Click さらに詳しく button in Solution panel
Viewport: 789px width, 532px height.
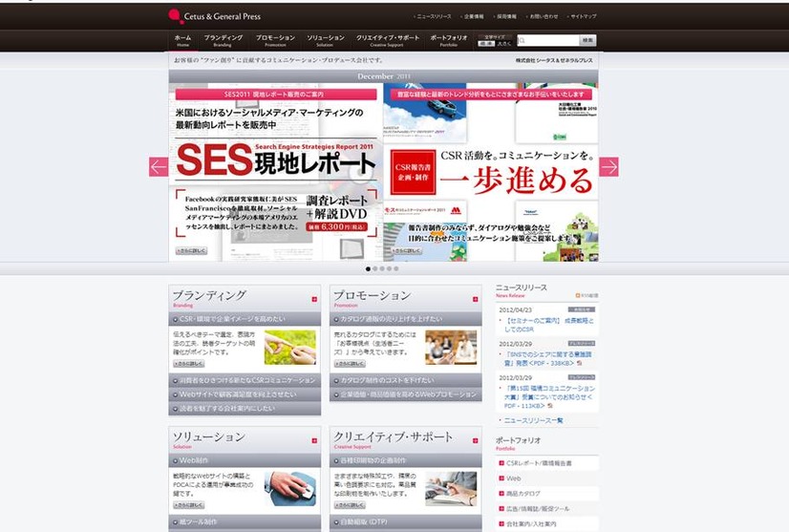point(189,505)
